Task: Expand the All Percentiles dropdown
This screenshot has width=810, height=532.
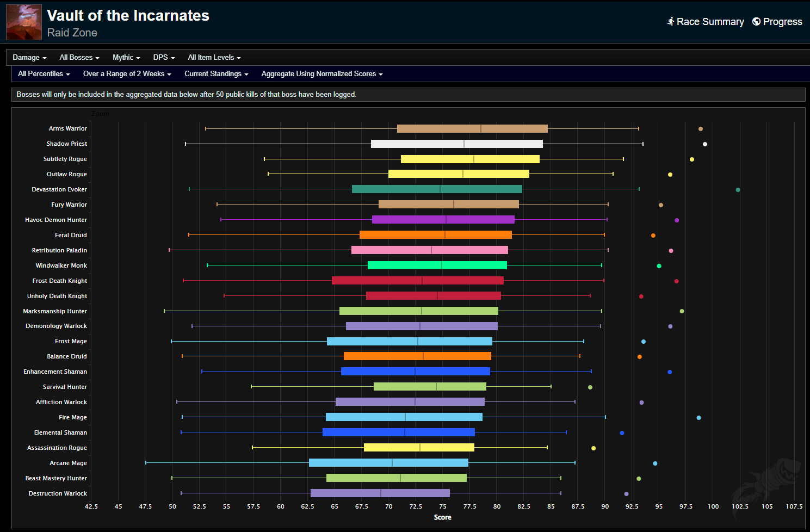Action: coord(44,73)
